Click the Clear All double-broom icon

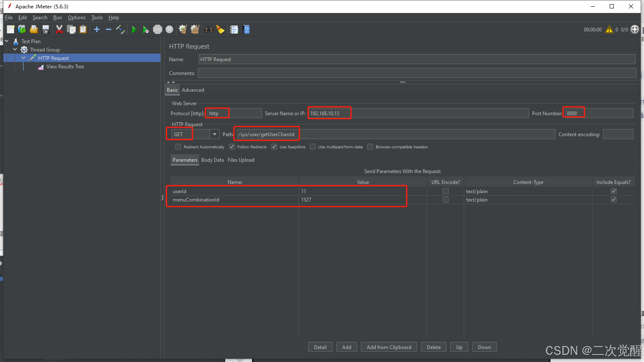pos(195,29)
